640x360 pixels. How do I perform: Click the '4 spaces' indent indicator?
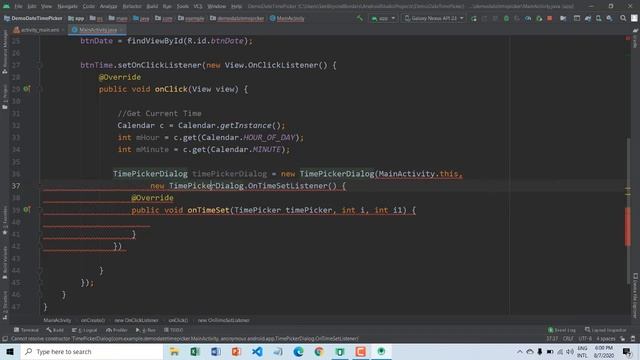coord(605,339)
